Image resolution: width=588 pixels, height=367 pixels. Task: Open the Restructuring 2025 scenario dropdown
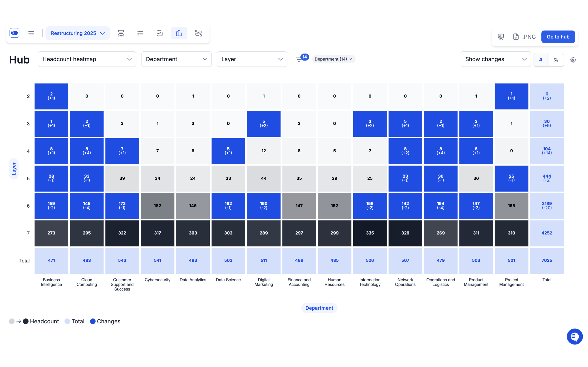[x=78, y=33]
